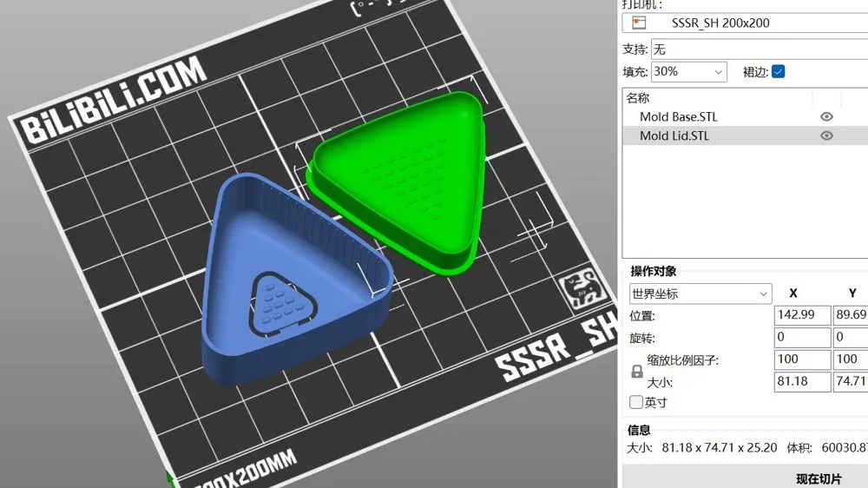
Task: Toggle the 裙边 brim checkbox
Action: point(778,71)
